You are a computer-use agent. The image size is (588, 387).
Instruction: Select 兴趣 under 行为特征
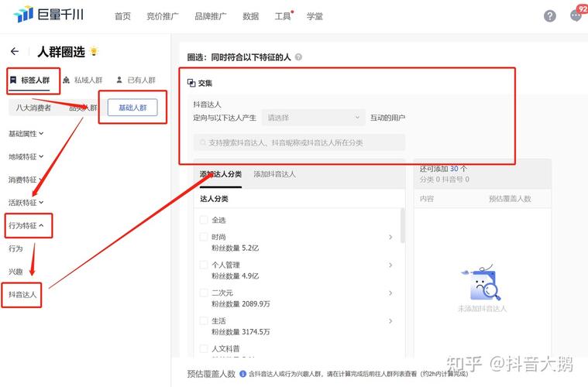[15, 272]
